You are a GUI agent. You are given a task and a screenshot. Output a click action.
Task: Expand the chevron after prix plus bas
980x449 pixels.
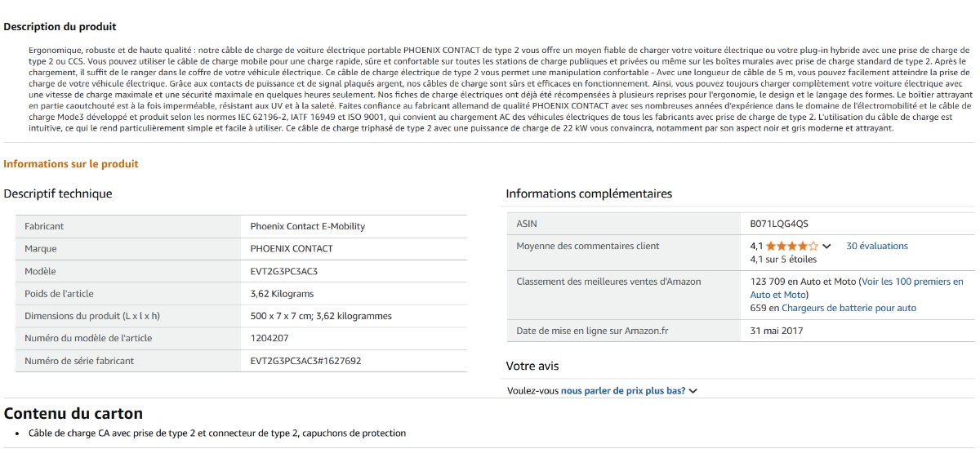tap(693, 391)
